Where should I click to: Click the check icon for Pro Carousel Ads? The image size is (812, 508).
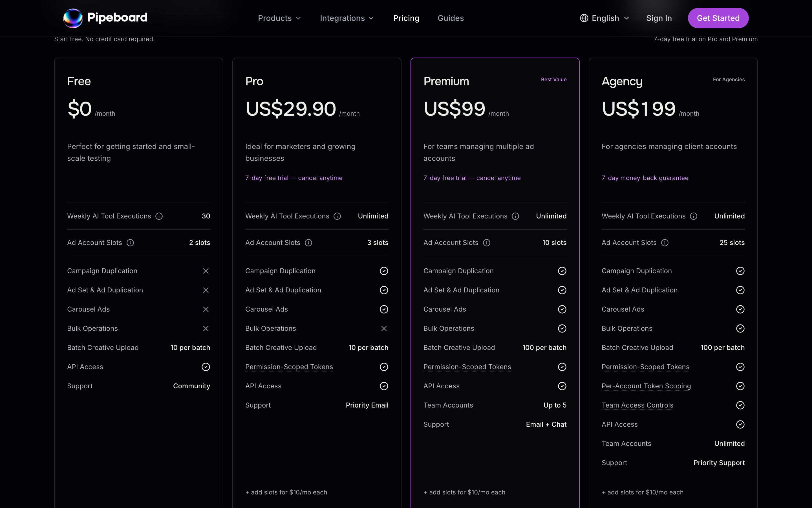pyautogui.click(x=384, y=309)
